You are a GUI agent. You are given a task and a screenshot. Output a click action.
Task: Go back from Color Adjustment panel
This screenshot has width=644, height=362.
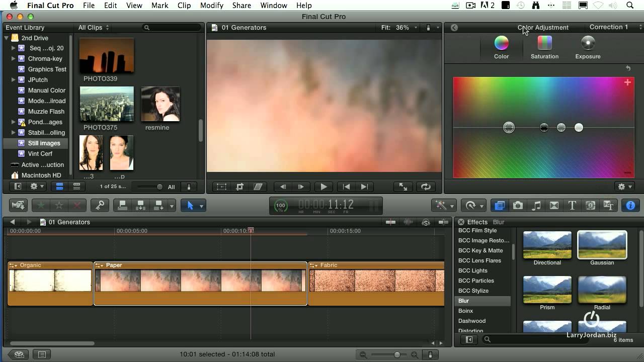[x=454, y=28]
